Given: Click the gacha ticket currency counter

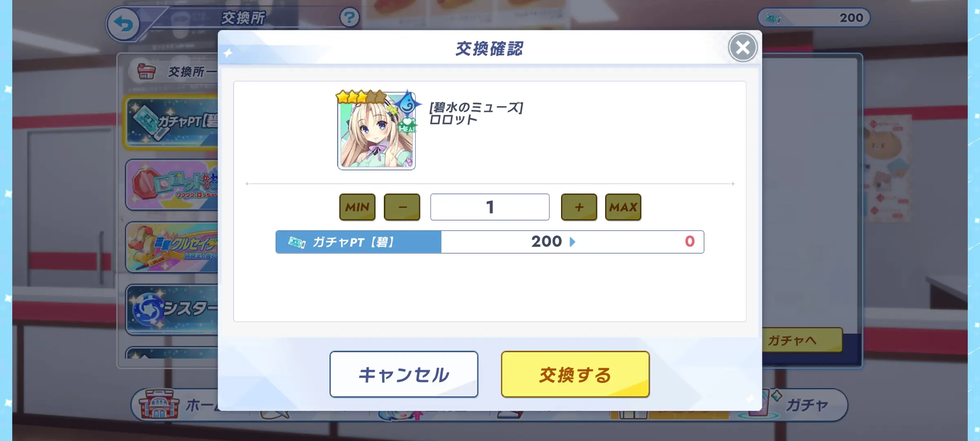Looking at the screenshot, I should point(814,18).
